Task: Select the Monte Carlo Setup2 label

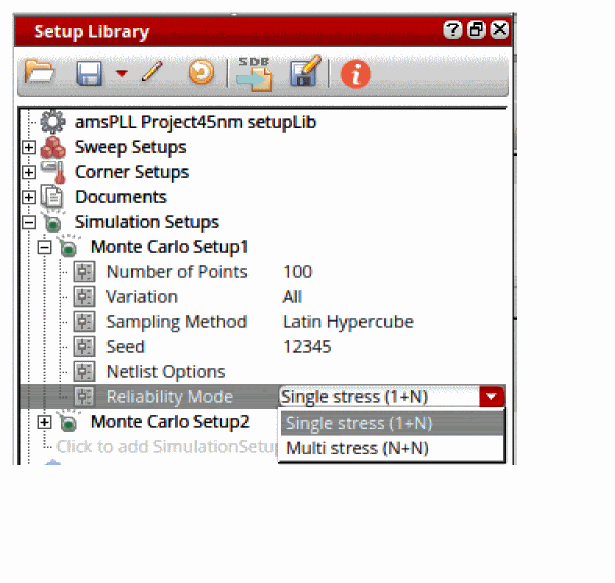Action: [170, 422]
